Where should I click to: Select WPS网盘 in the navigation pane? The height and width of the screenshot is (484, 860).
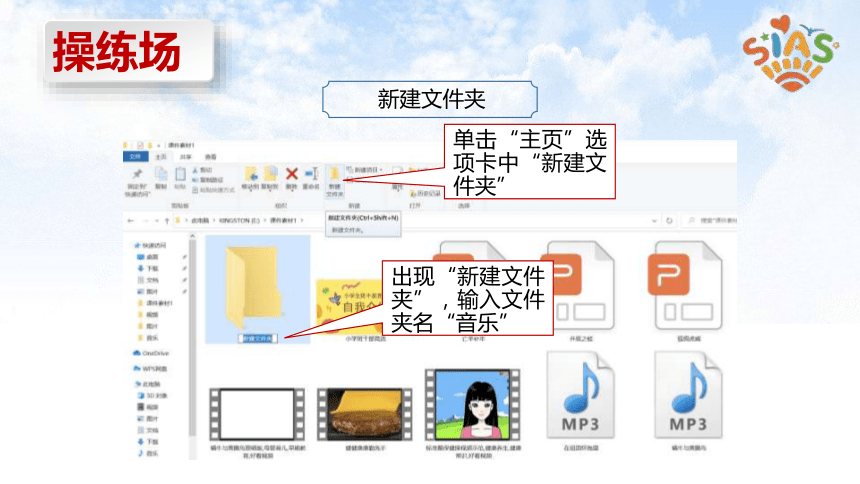point(150,369)
